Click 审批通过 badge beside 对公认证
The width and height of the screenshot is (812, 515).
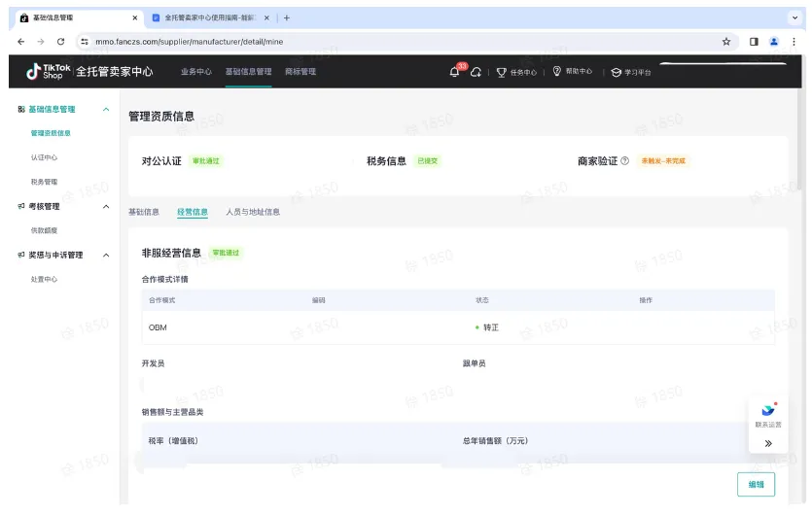click(205, 161)
